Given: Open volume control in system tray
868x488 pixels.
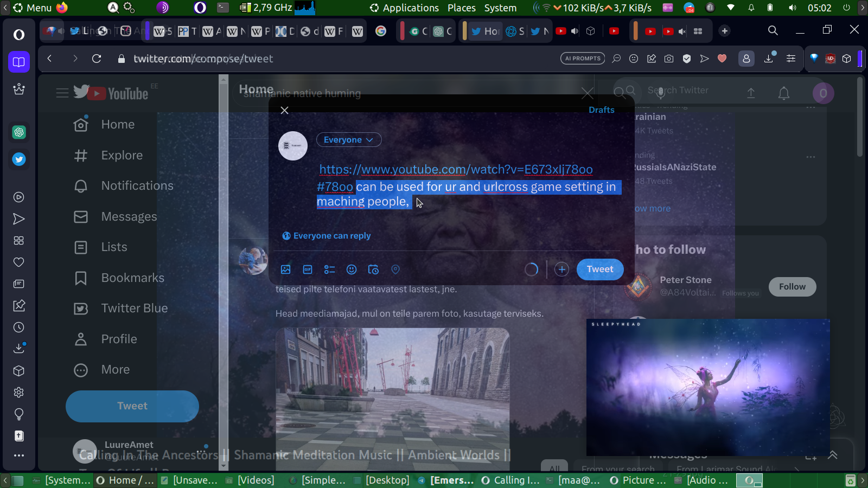Looking at the screenshot, I should [x=793, y=8].
